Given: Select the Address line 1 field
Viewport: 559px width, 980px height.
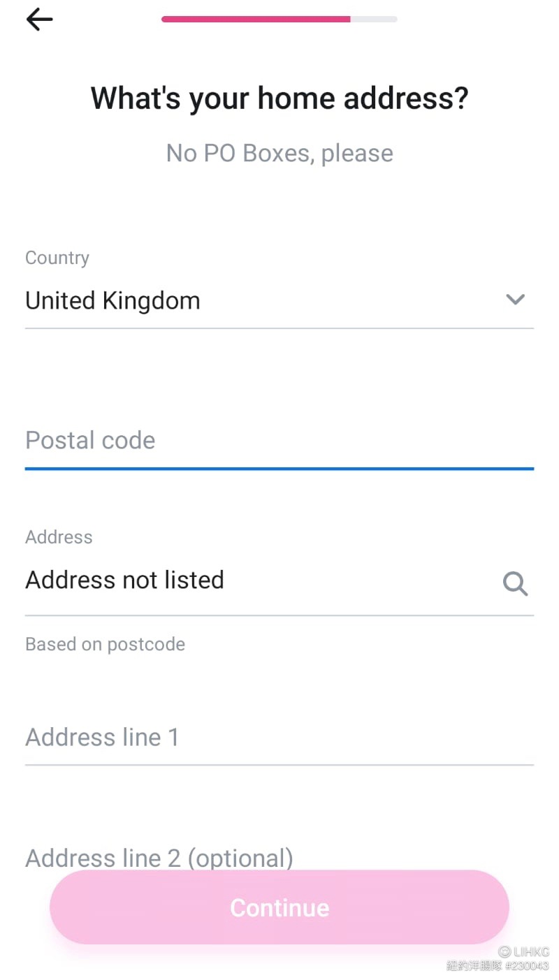Looking at the screenshot, I should [x=279, y=738].
